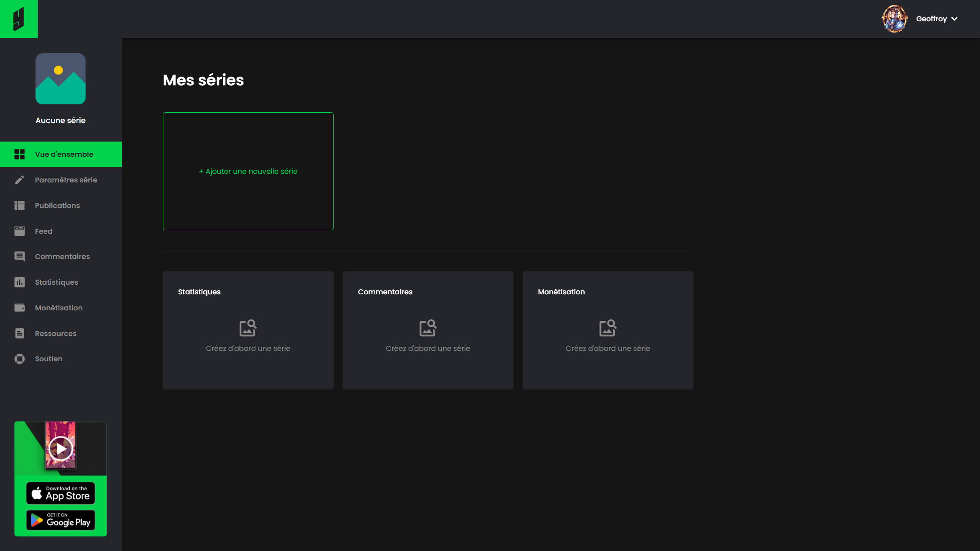Open the Monétisation overview card
Image resolution: width=980 pixels, height=551 pixels.
click(607, 330)
